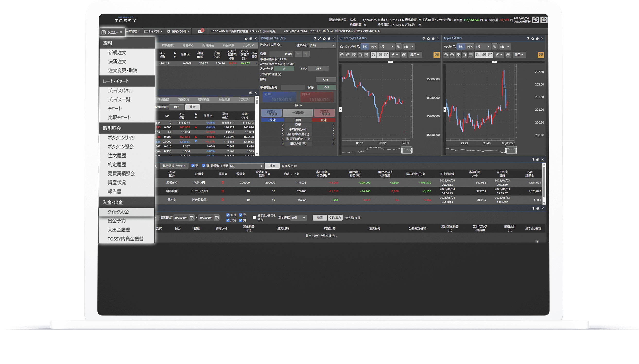Screen dimensions: 639x364
Task: Select ポジション照会 menu entry
Action: [x=121, y=147]
